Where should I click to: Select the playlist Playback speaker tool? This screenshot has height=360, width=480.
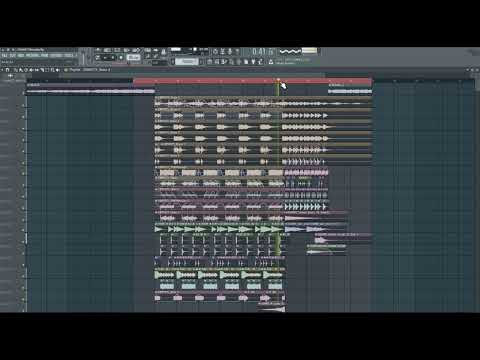click(x=57, y=70)
